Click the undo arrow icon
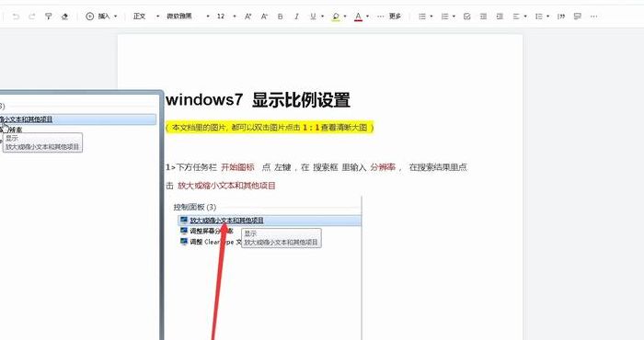The image size is (644, 340). coord(16,17)
